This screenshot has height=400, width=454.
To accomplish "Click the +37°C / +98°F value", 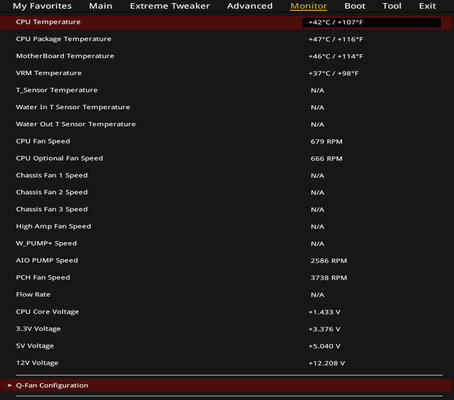I will (333, 73).
